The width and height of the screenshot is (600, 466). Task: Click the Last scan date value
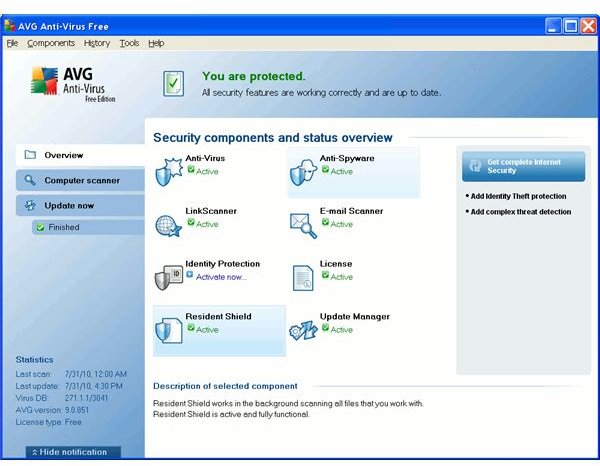(x=96, y=374)
